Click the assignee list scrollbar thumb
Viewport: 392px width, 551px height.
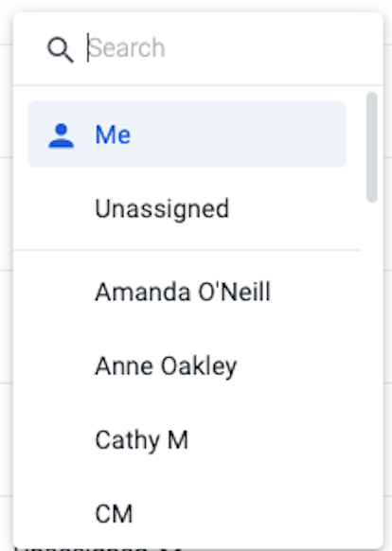pos(371,148)
